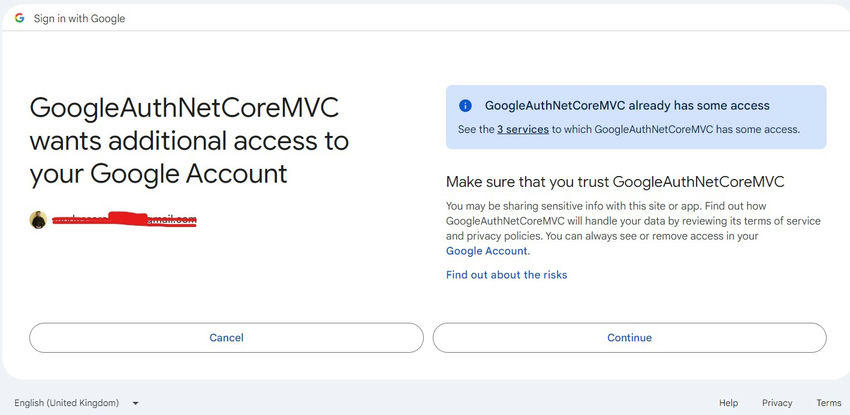The image size is (850, 415).
Task: Open the Terms footer link
Action: (829, 403)
